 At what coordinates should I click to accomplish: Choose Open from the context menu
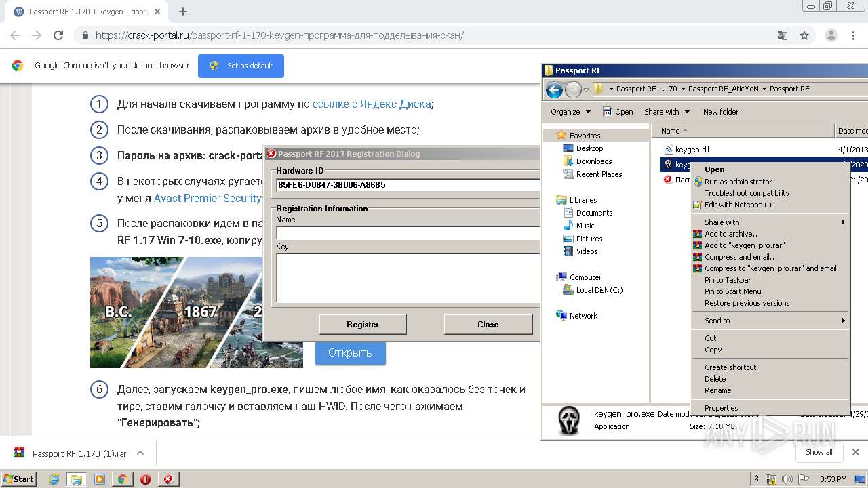770,169
